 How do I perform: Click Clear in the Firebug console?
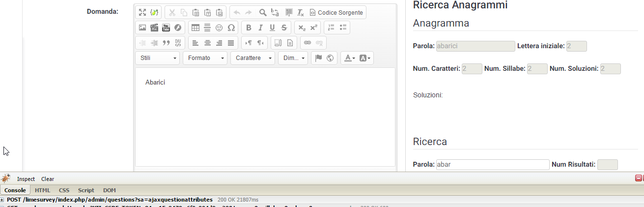click(x=48, y=179)
